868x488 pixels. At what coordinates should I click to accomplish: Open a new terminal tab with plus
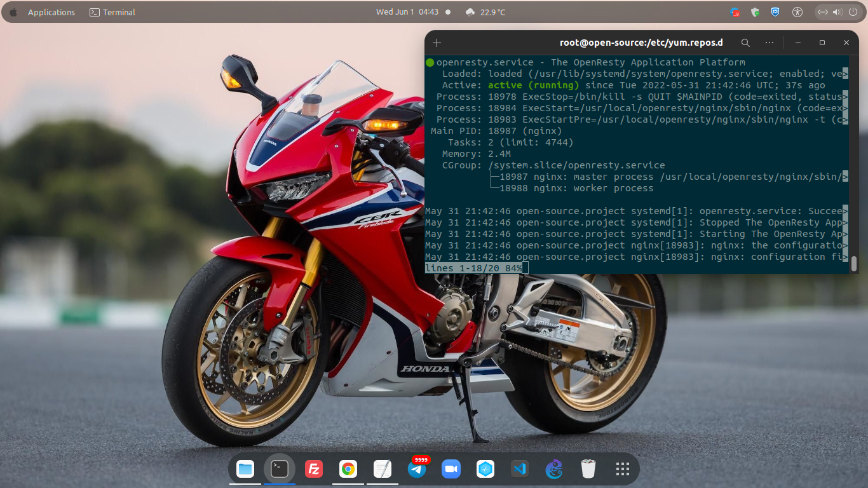tap(437, 43)
